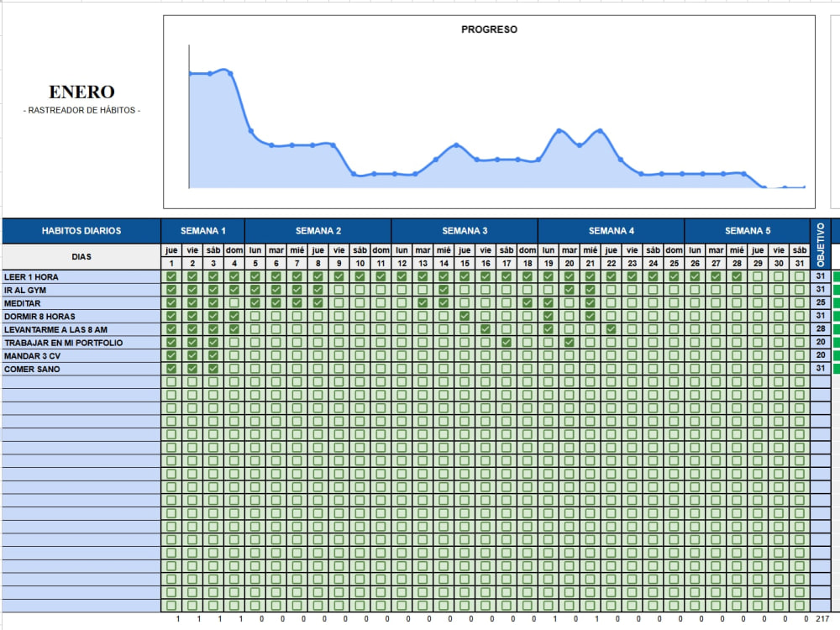Click the SEMANA 2 header
Screen dimensions: 840x630
(318, 231)
